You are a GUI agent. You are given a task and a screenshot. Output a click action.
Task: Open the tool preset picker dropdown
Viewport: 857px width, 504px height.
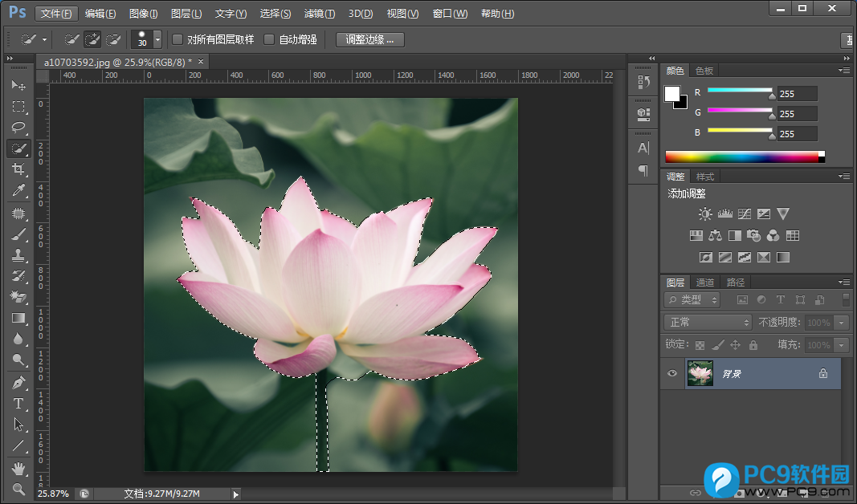tap(44, 40)
